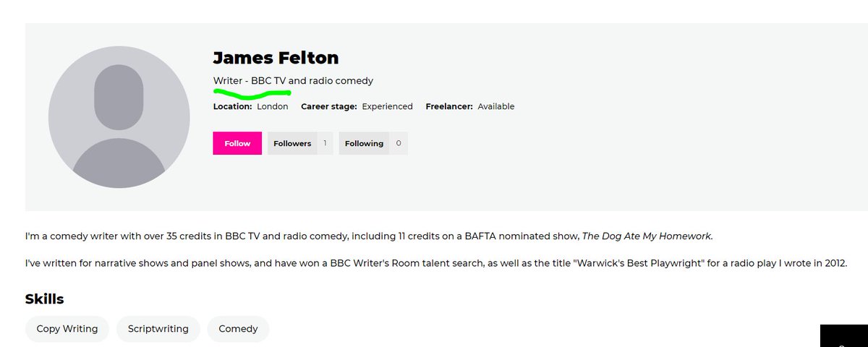Click the green underline annotation mark
The width and height of the screenshot is (868, 347).
tap(251, 94)
